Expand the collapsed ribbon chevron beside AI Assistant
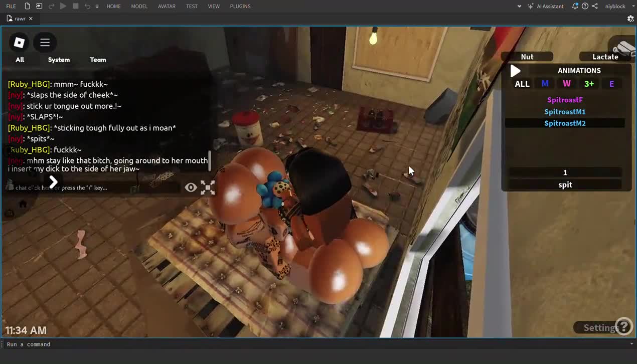 (519, 6)
